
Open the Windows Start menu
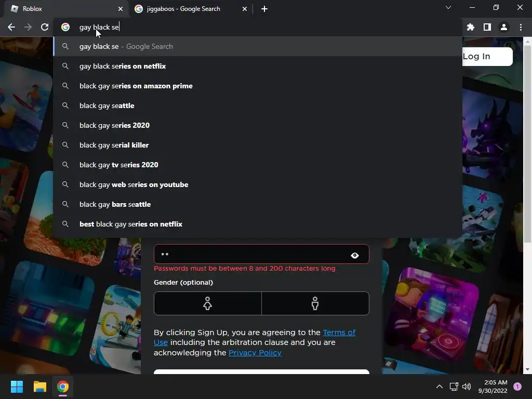pos(17,387)
